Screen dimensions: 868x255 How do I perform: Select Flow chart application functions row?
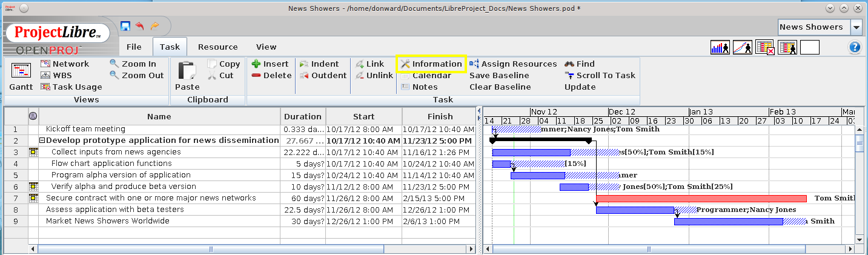pyautogui.click(x=111, y=164)
